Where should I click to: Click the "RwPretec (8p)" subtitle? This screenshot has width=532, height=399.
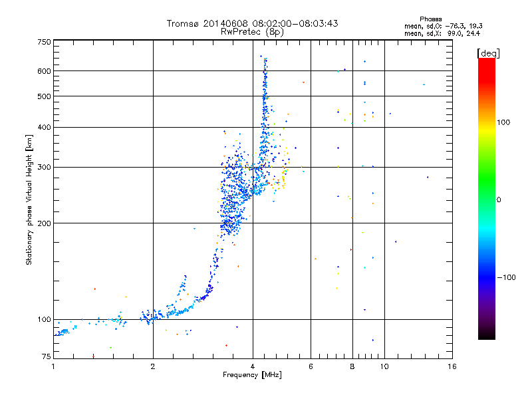(x=252, y=32)
